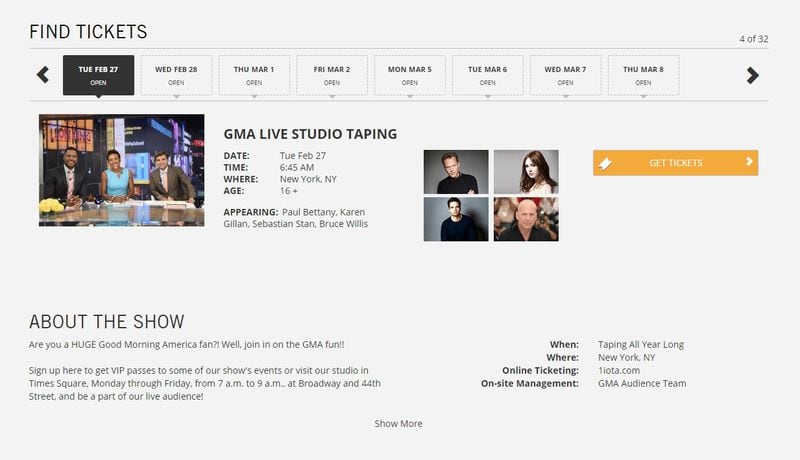Viewport: 800px width, 460px height.
Task: Expand description with Show More
Action: point(398,423)
